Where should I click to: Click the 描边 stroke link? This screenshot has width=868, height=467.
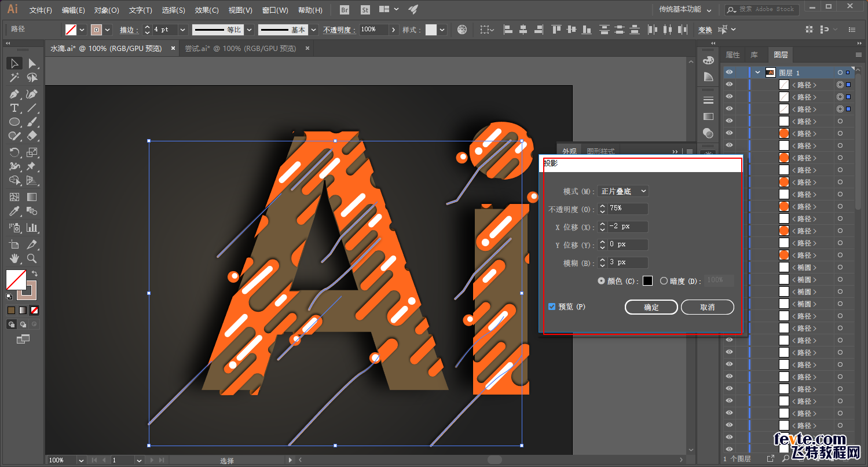click(129, 30)
